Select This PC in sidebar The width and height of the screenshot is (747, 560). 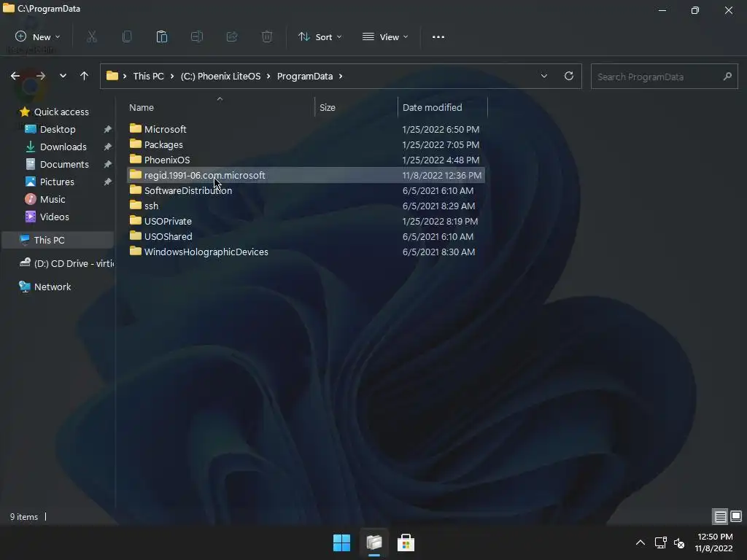point(57,240)
